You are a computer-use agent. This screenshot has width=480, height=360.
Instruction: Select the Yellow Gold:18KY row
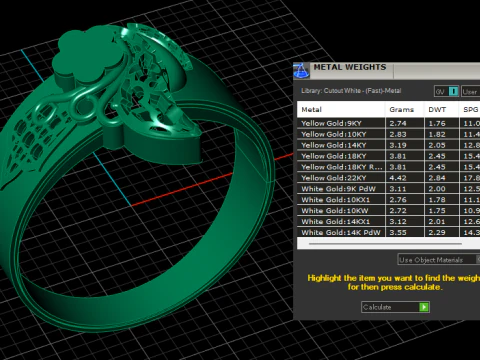(388, 156)
